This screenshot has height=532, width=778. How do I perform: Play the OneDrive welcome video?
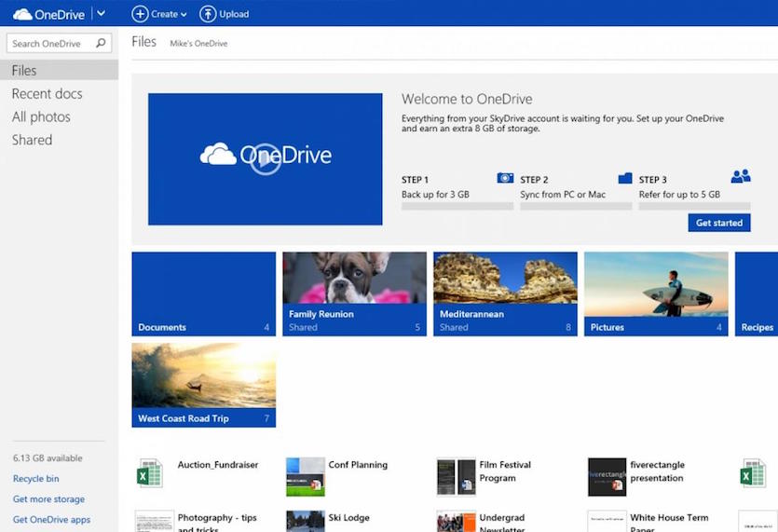click(266, 158)
